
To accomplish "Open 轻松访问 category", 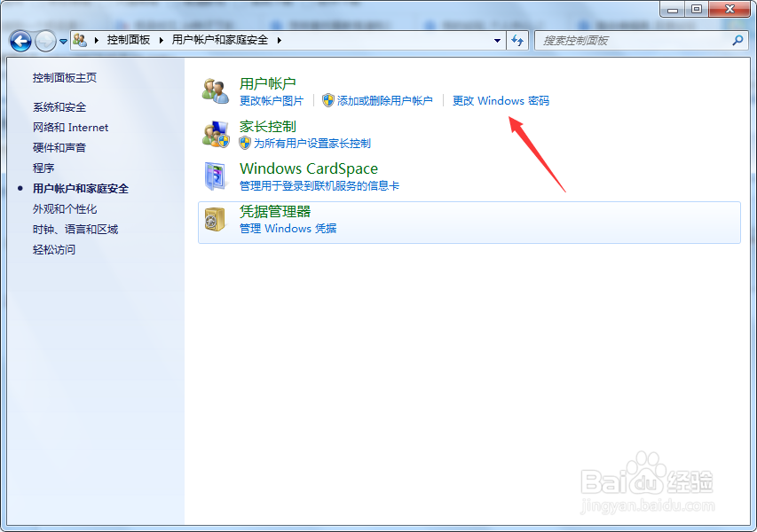I will click(54, 249).
